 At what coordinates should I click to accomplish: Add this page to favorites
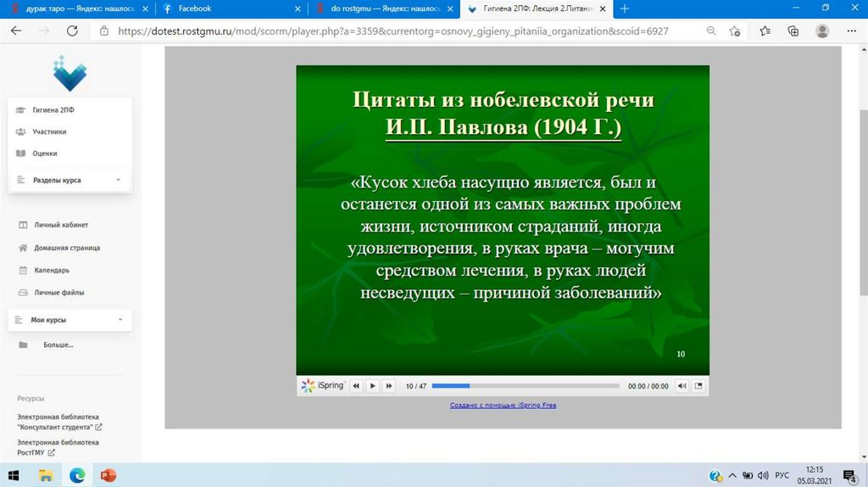[736, 31]
